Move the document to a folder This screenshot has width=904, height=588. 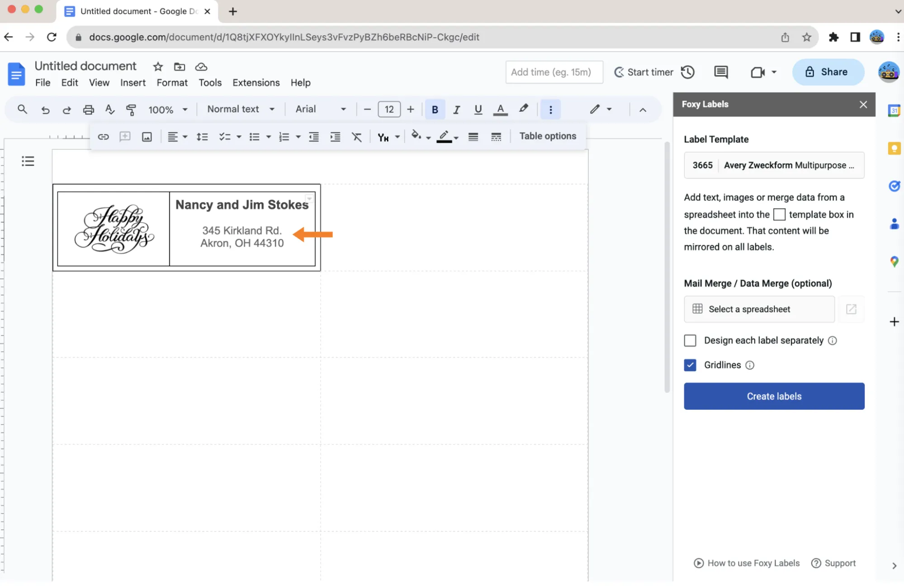point(180,67)
